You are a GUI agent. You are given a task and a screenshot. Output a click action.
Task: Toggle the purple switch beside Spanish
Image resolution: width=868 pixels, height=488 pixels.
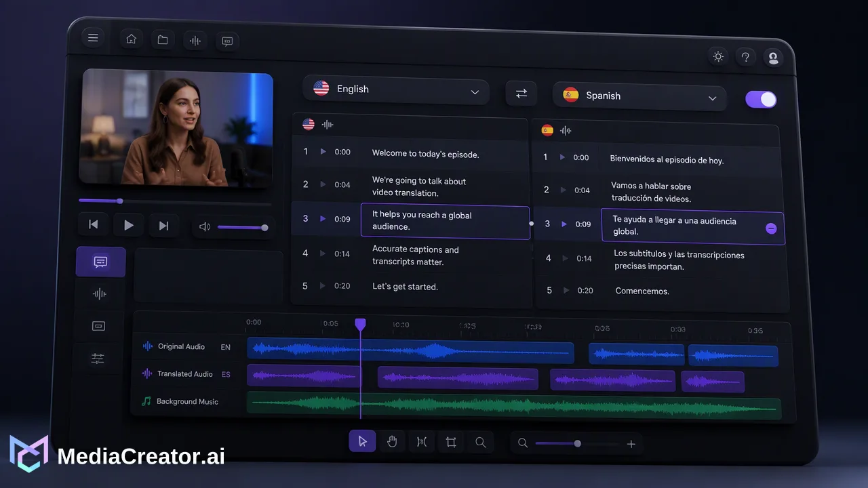[x=761, y=100]
